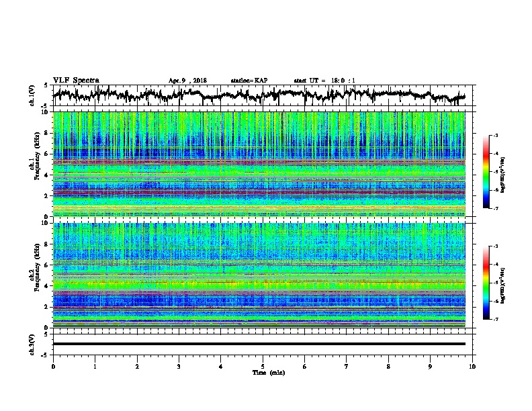Viewport: 532px width, 411px height.
Task: Click the time axis tick label "1"
Action: [95, 367]
